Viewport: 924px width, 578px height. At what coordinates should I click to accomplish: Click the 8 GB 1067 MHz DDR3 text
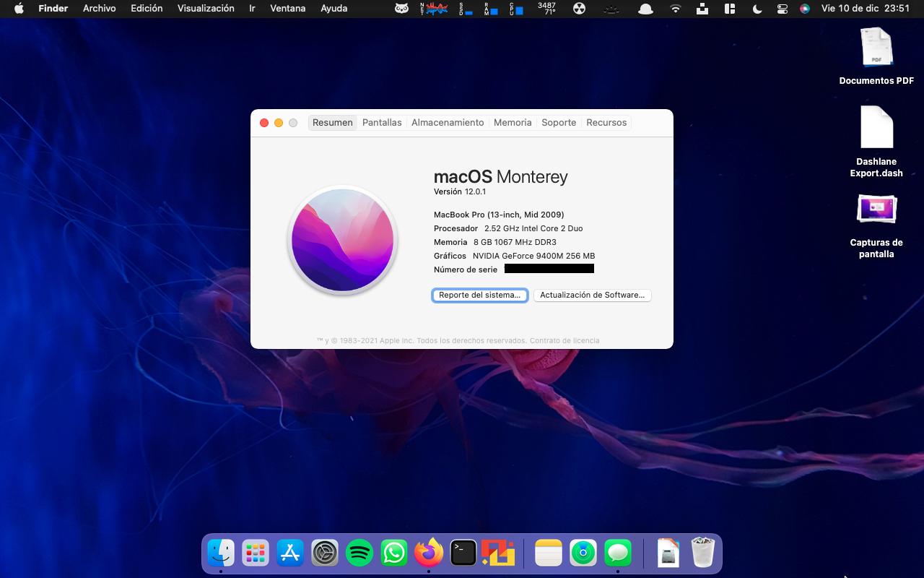click(515, 242)
